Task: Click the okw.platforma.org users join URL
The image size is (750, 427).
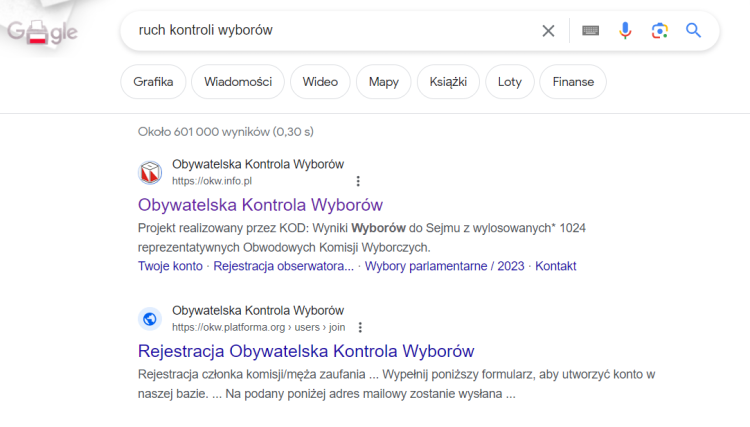Action: (x=258, y=328)
